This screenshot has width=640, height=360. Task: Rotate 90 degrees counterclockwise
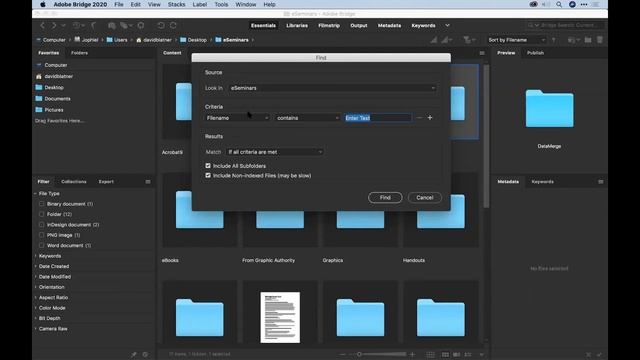tap(161, 25)
